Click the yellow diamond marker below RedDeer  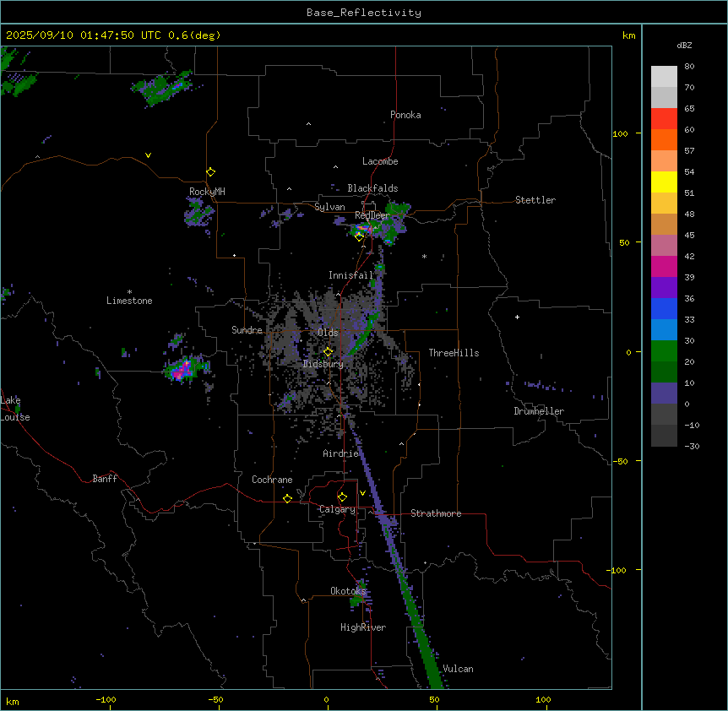(x=359, y=237)
